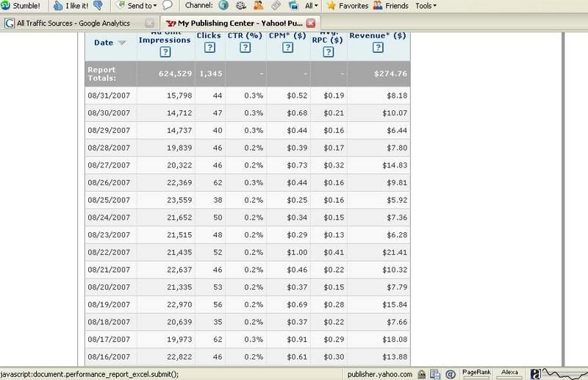The image size is (588, 380).
Task: Click the help icon under Revenue* ($)
Action: (378, 48)
